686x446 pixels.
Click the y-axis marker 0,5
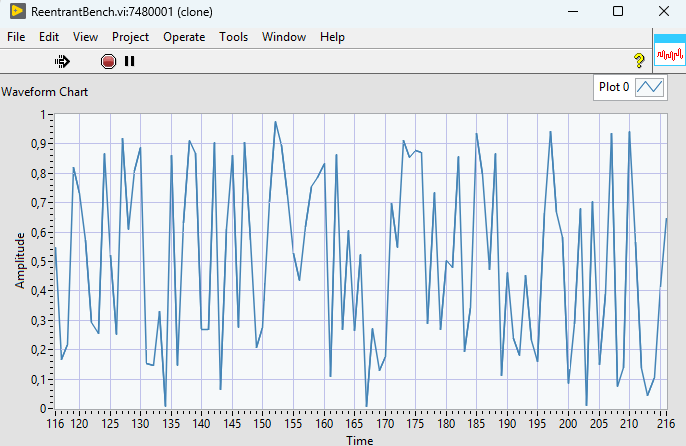(38, 262)
